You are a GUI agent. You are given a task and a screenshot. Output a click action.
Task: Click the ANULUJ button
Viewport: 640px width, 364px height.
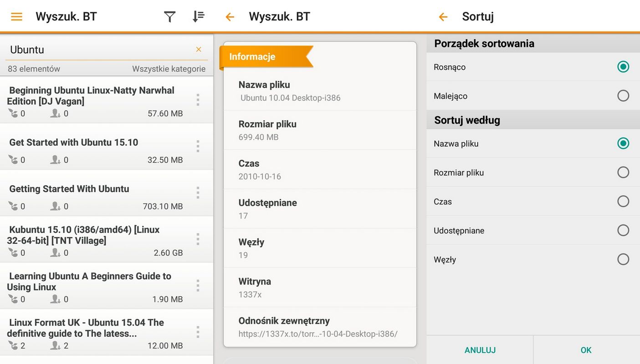[x=480, y=350]
